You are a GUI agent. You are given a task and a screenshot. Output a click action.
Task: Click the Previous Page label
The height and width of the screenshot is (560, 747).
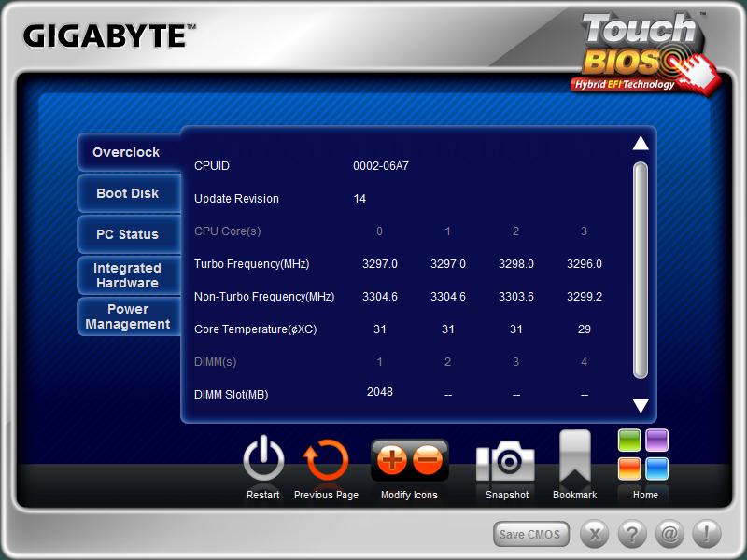point(326,495)
